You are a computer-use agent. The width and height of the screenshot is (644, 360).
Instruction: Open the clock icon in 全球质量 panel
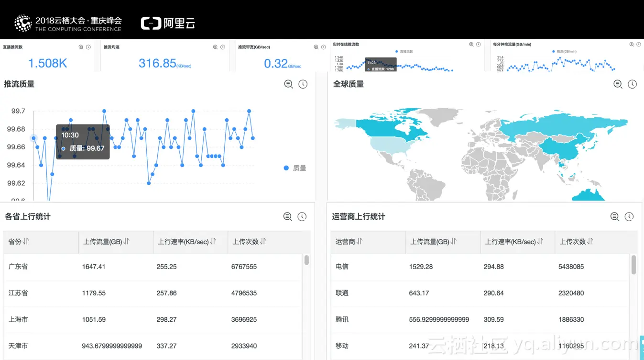pyautogui.click(x=633, y=84)
